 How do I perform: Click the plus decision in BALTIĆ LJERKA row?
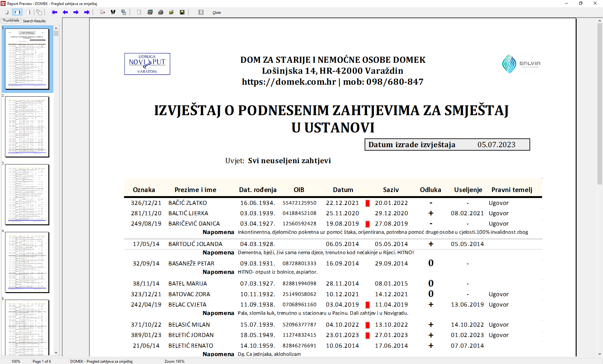point(431,213)
